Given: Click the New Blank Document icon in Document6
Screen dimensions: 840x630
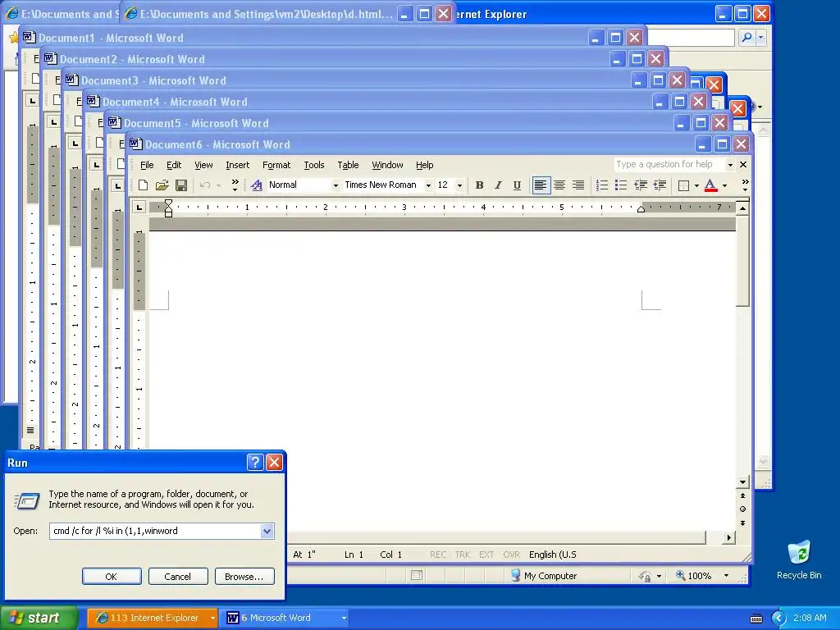Looking at the screenshot, I should click(143, 185).
